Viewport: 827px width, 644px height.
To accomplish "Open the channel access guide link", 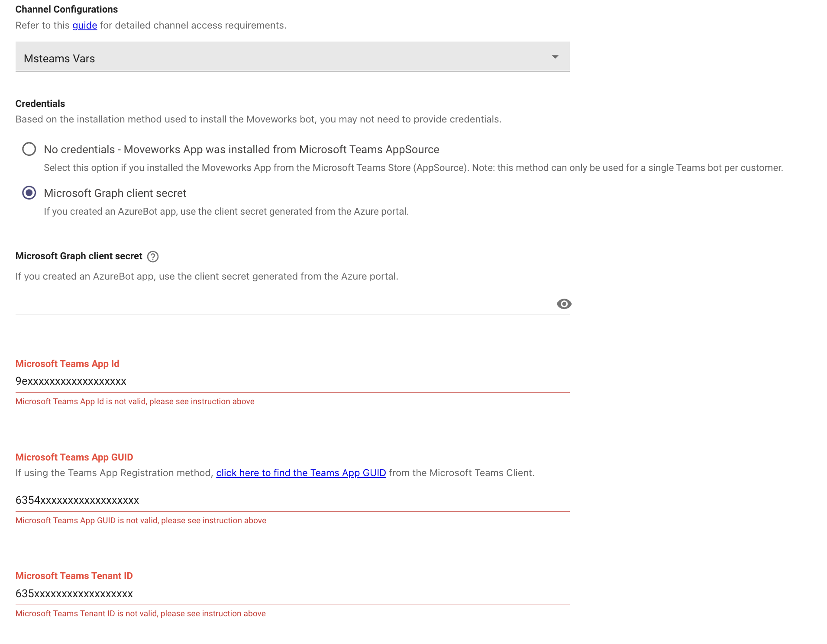I will (x=84, y=26).
